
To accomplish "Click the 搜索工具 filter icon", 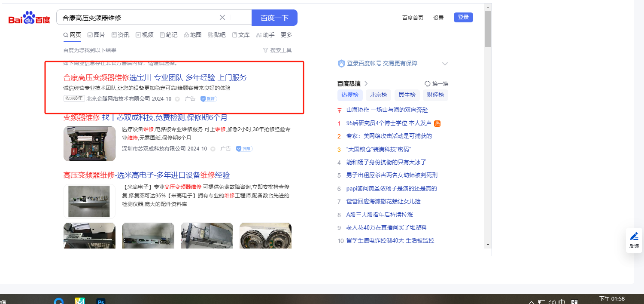I will (x=265, y=50).
